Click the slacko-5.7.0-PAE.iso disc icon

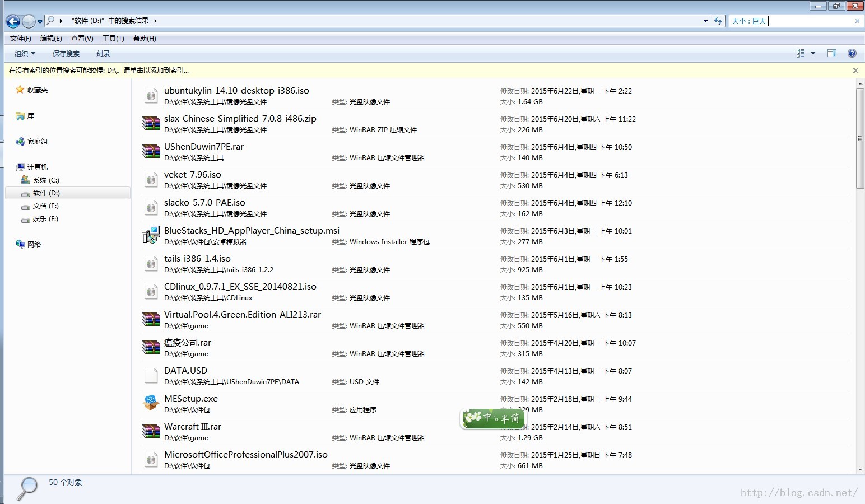pos(151,208)
